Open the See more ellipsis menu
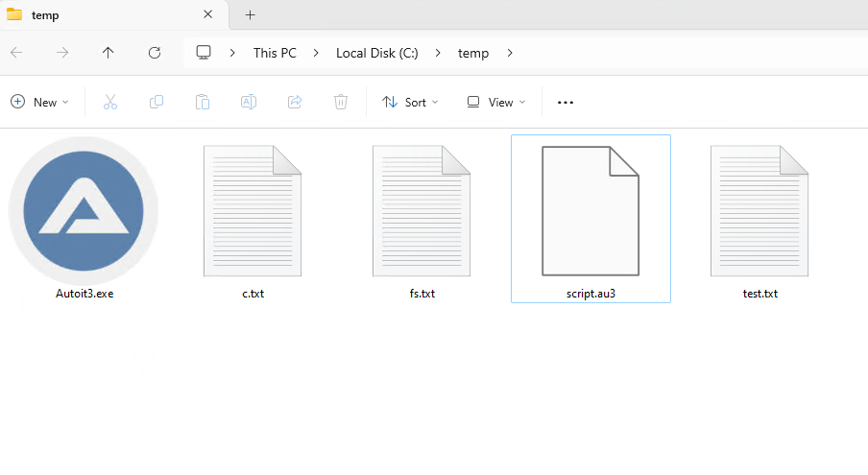This screenshot has width=868, height=475. [566, 102]
